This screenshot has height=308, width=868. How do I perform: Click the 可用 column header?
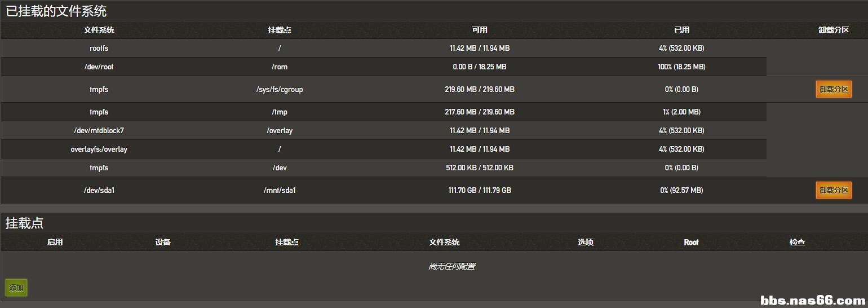point(480,30)
